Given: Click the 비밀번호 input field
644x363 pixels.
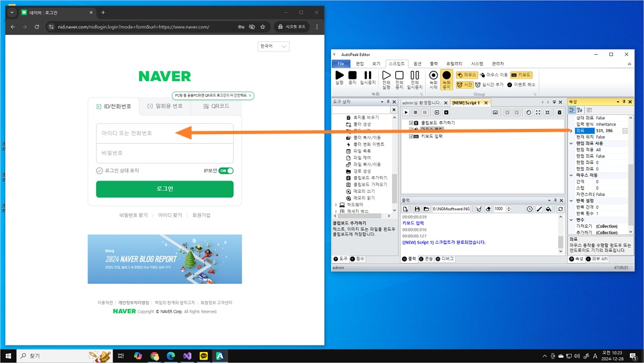Looking at the screenshot, I should (165, 153).
